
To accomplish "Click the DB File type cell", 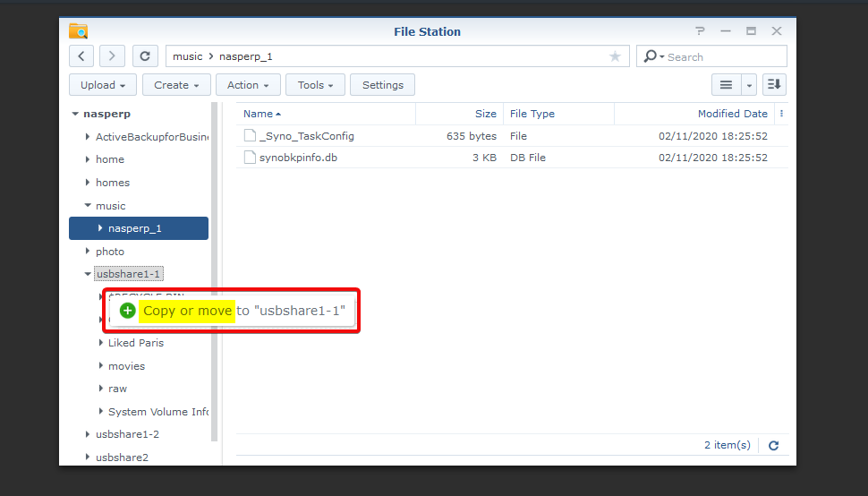I will click(528, 158).
